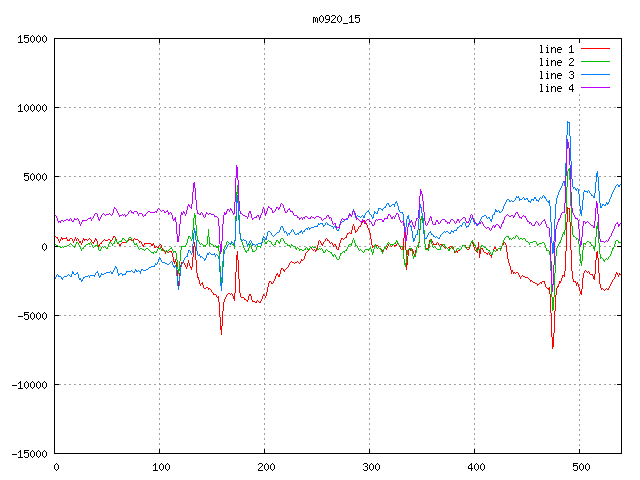The image size is (640, 480).
Task: Click the -15000 y-axis tick label
Action: pyautogui.click(x=28, y=454)
